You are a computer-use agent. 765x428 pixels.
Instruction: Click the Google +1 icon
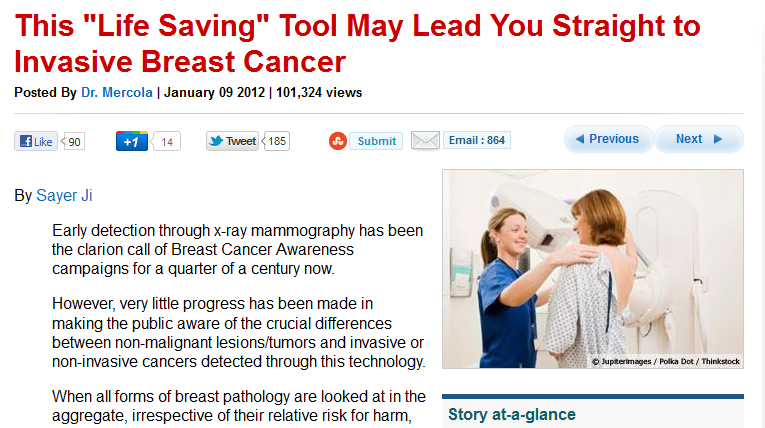131,142
